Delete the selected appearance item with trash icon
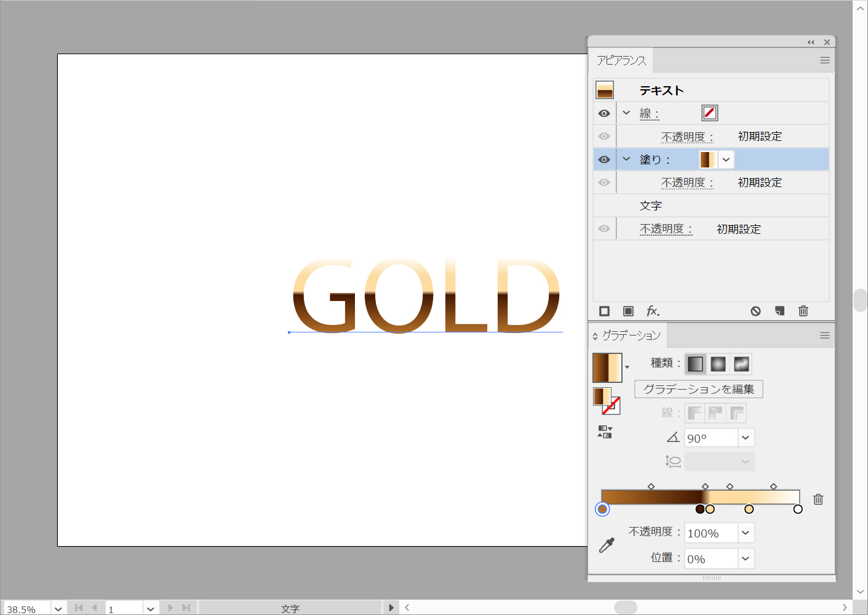 [803, 312]
